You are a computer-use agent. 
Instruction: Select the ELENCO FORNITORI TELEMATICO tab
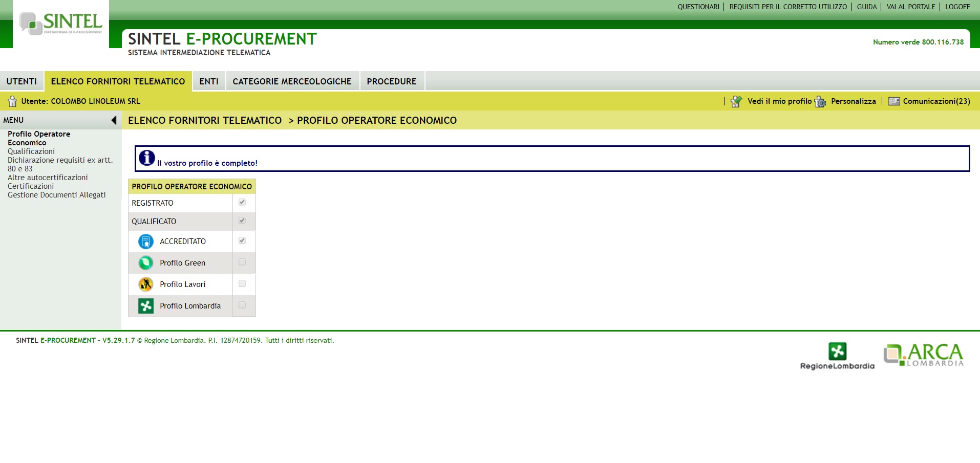coord(118,81)
